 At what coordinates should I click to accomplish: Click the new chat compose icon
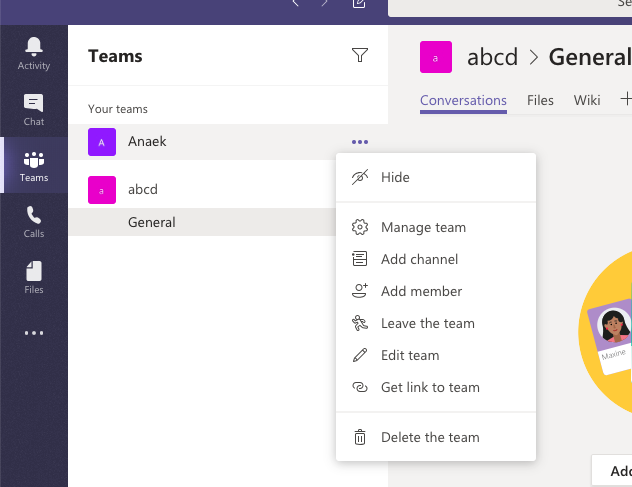[x=359, y=3]
